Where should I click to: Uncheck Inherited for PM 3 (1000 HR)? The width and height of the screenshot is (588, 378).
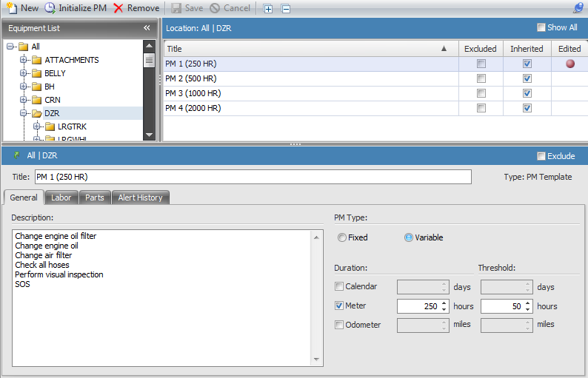[527, 93]
